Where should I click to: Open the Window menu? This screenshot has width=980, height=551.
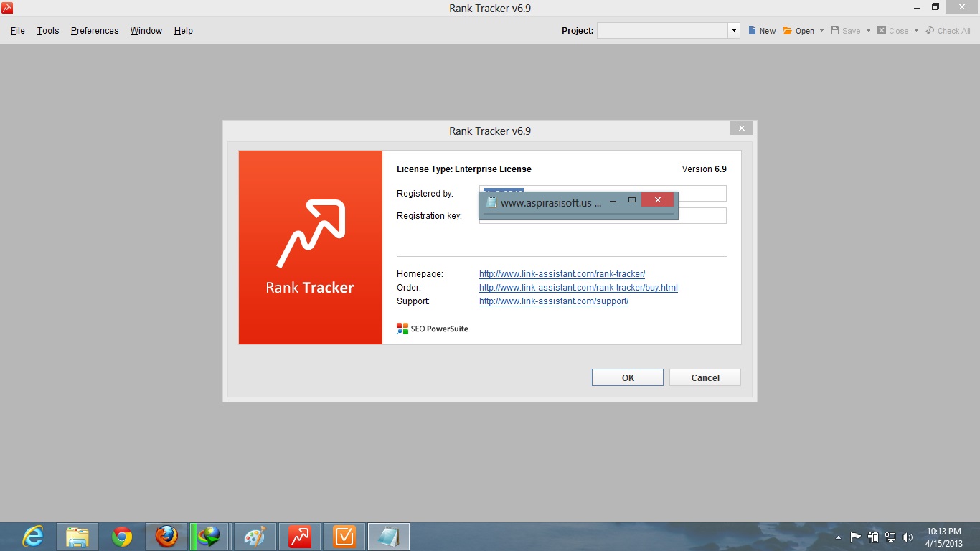click(x=146, y=31)
